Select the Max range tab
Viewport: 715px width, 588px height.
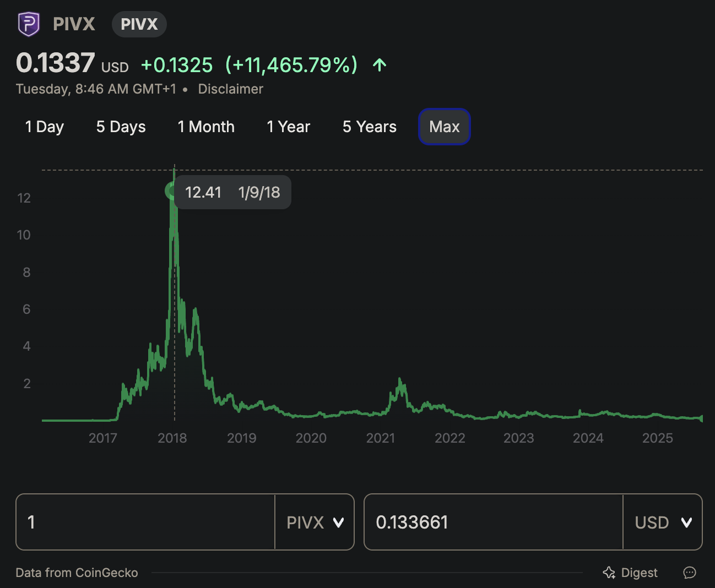click(445, 127)
